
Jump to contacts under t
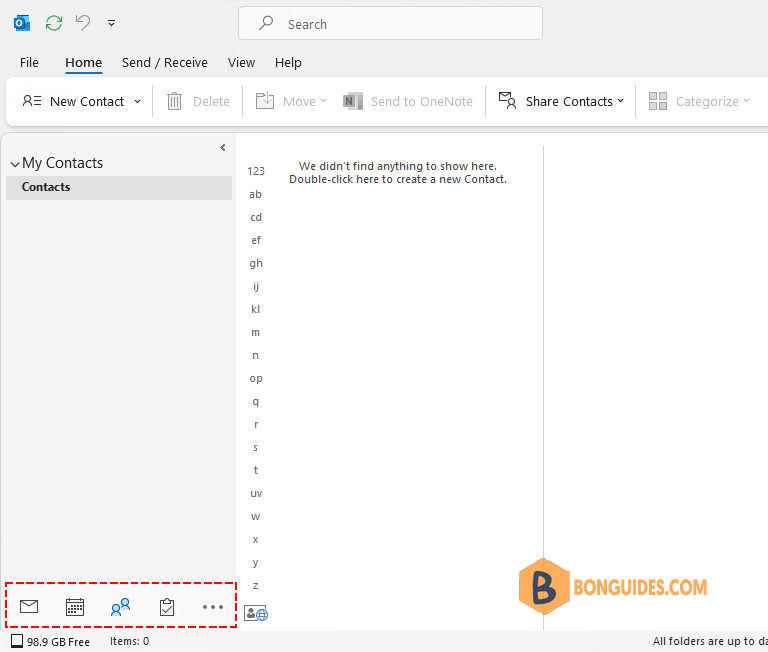pos(256,470)
